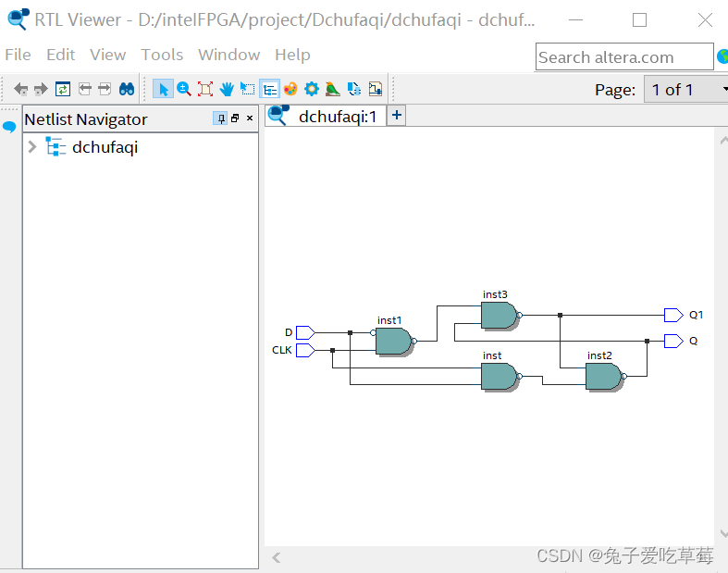
Task: Switch to the dchufaqi:1 tab
Action: 326,117
